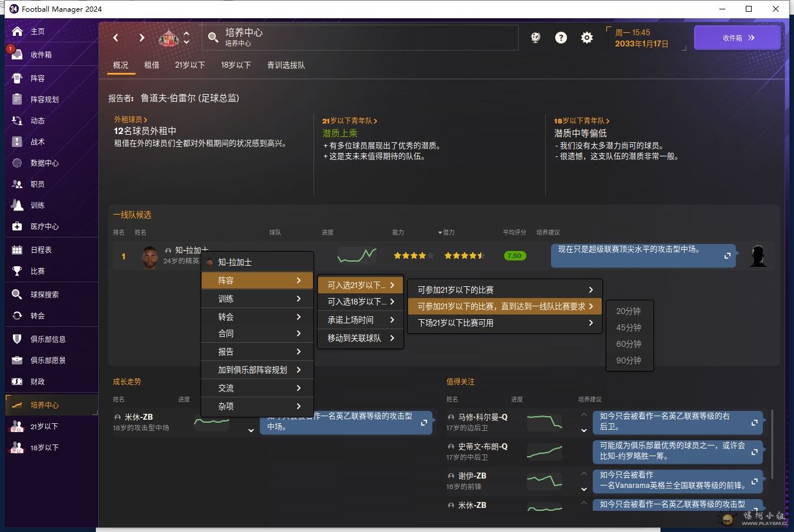Image resolution: width=794 pixels, height=532 pixels.
Task: Switch to the 青训选拔队 tab
Action: (x=286, y=65)
